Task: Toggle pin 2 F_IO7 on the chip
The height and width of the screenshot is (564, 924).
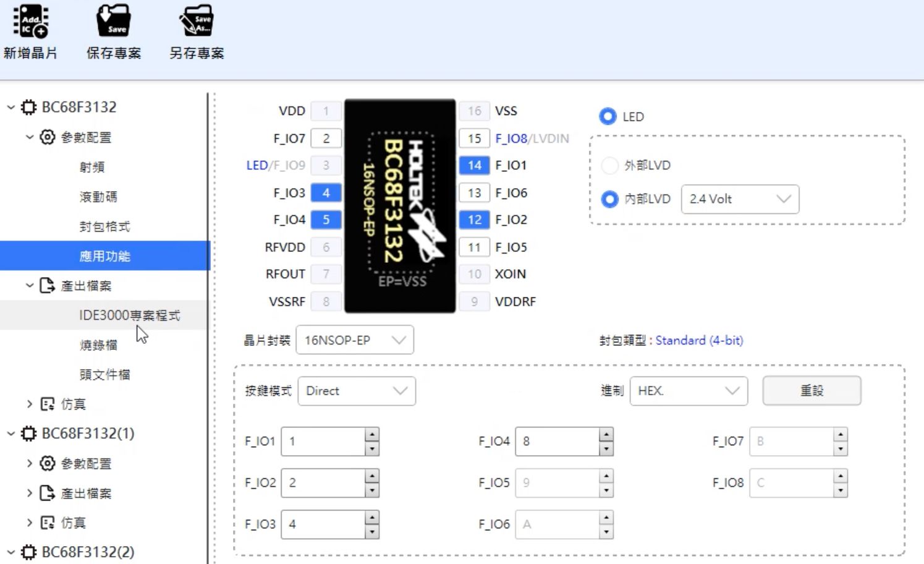Action: click(x=326, y=139)
